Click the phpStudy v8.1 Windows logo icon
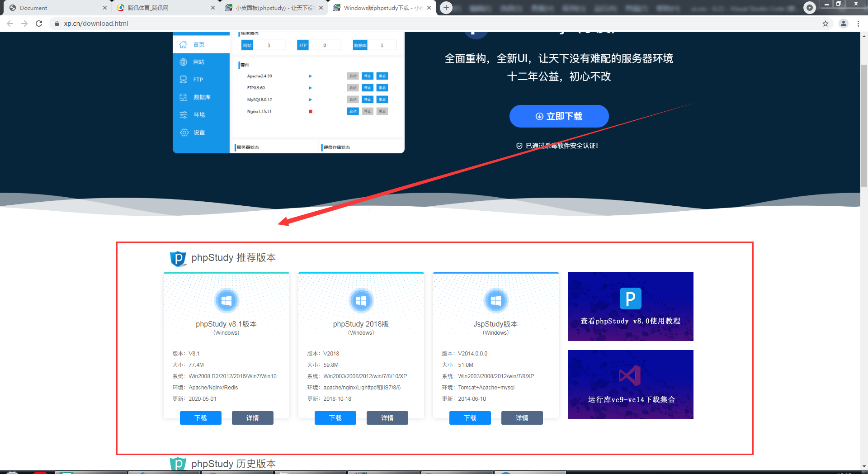The width and height of the screenshot is (868, 474). pos(226,300)
